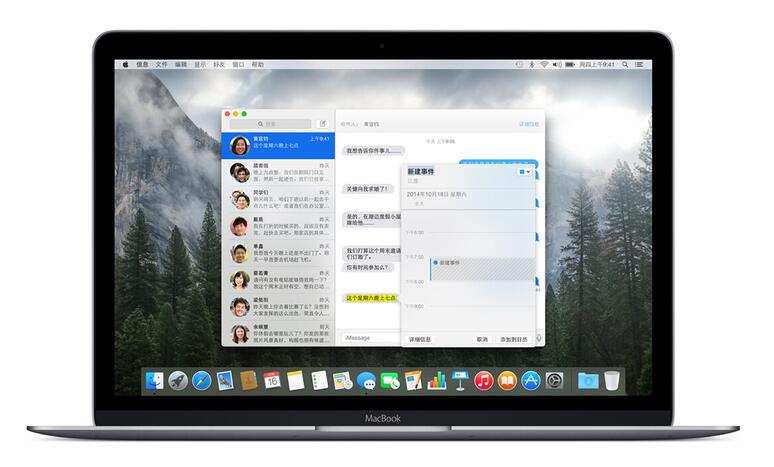Image resolution: width=774 pixels, height=467 pixels.
Task: Click microphone icon beside iMessage field
Action: [x=539, y=338]
